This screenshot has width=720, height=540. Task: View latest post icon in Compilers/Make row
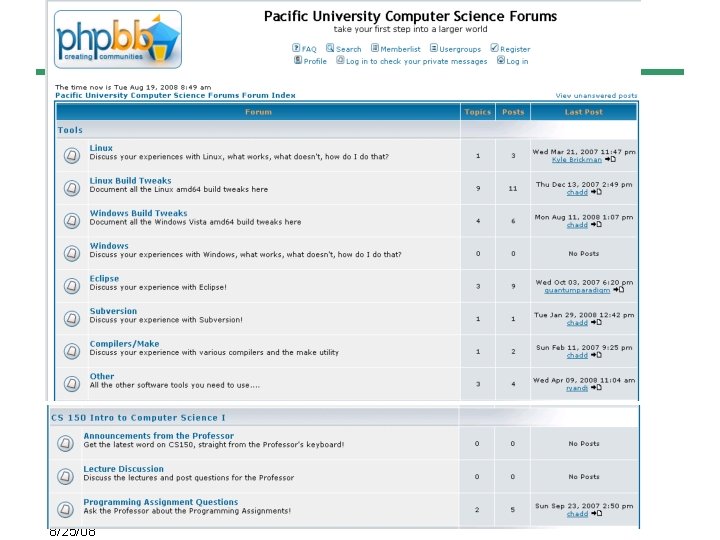click(596, 355)
